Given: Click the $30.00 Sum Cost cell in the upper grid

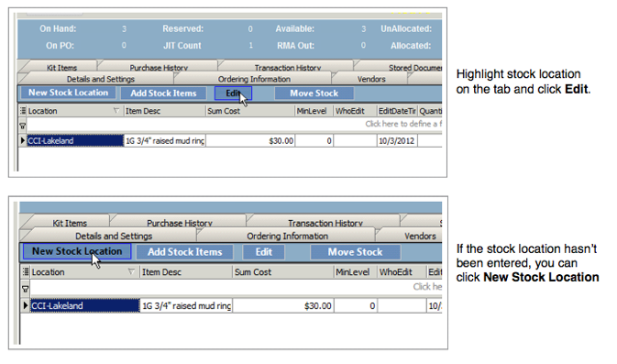Looking at the screenshot, I should (x=250, y=140).
